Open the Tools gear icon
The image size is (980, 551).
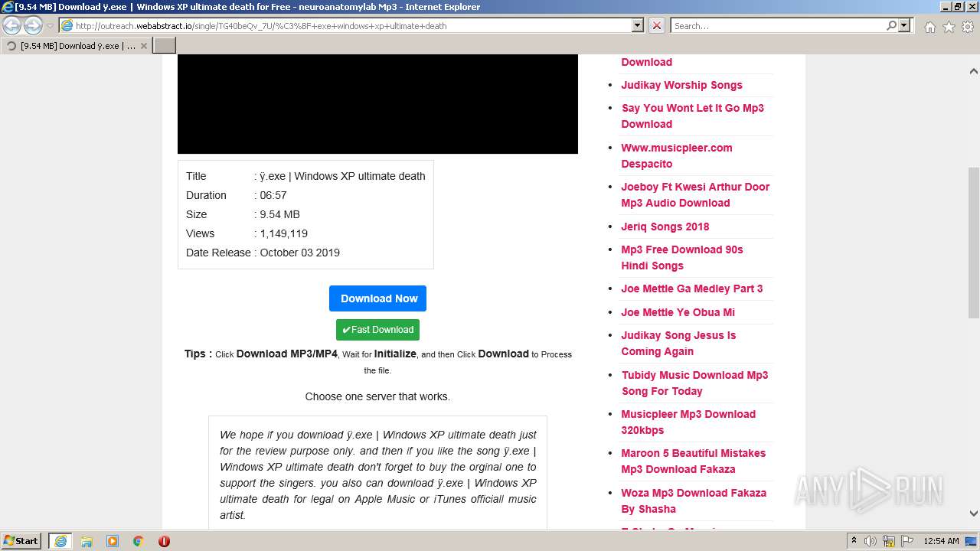coord(967,27)
